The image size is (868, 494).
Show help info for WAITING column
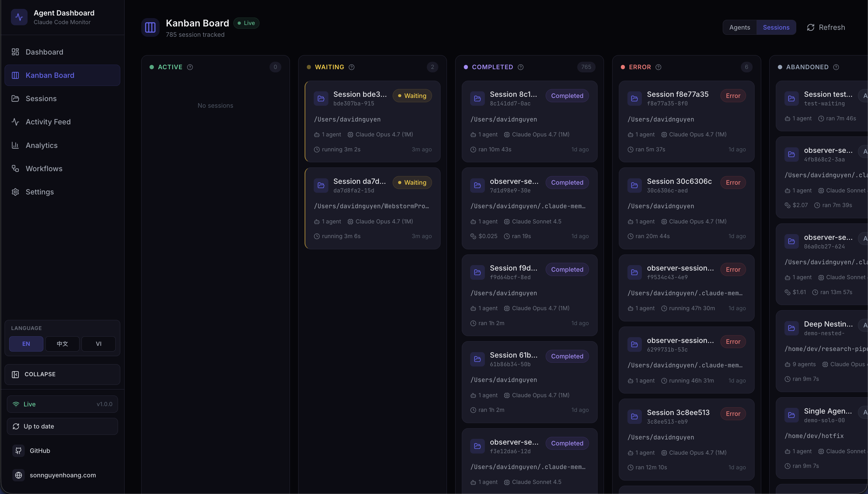(x=352, y=67)
